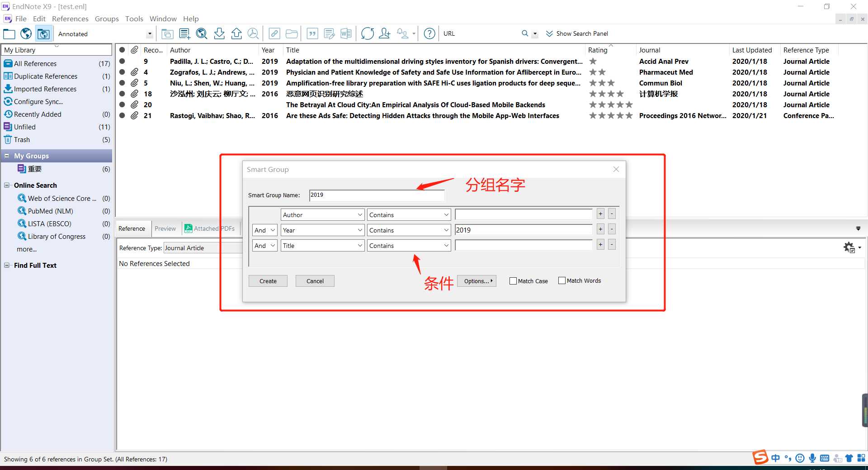Click the Cancel button in Smart Group
The image size is (868, 470).
[x=315, y=281]
